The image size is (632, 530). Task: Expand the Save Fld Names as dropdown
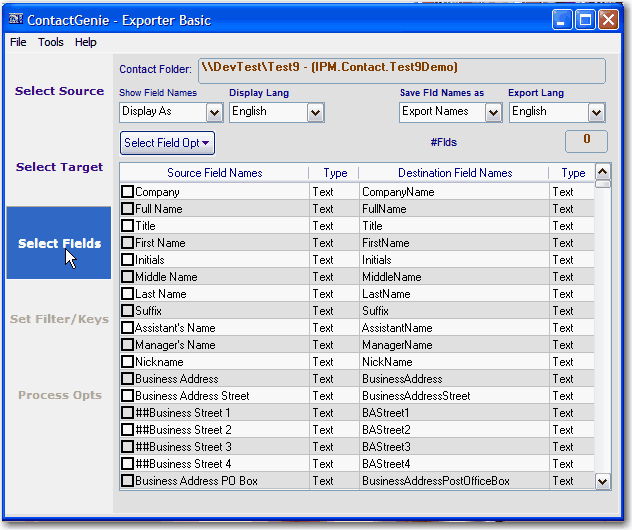coord(493,113)
